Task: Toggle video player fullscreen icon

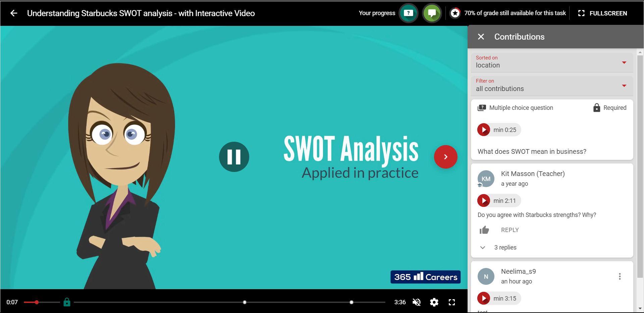Action: (452, 302)
